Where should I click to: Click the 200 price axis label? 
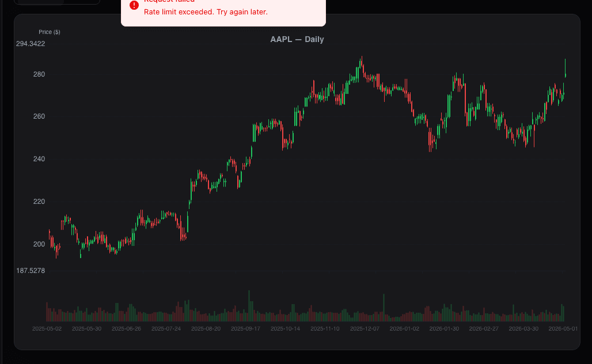point(39,244)
